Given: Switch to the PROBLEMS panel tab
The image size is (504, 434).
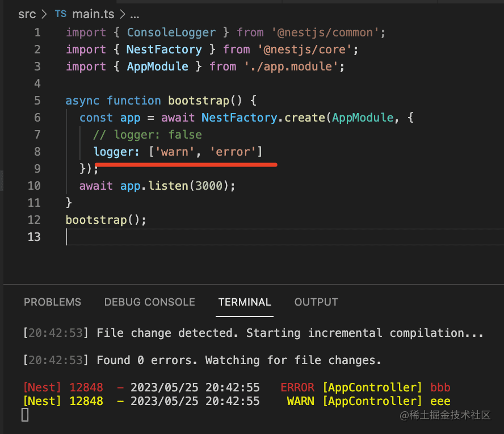Looking at the screenshot, I should pyautogui.click(x=52, y=302).
